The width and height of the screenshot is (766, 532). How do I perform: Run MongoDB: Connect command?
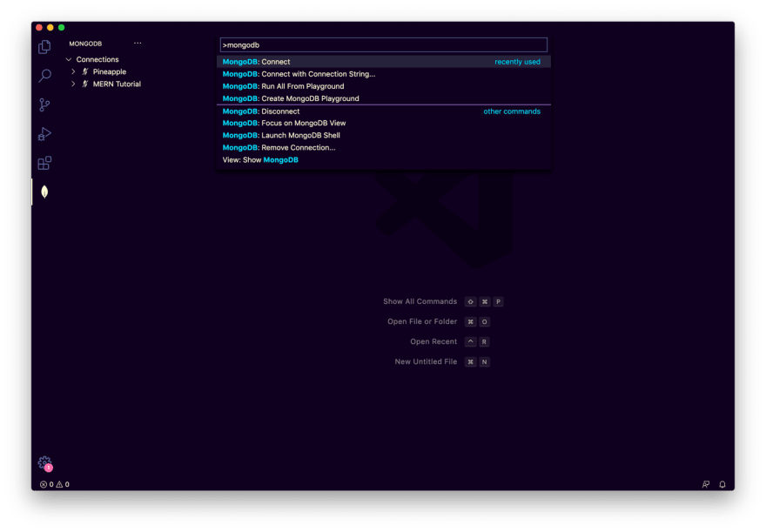[384, 62]
